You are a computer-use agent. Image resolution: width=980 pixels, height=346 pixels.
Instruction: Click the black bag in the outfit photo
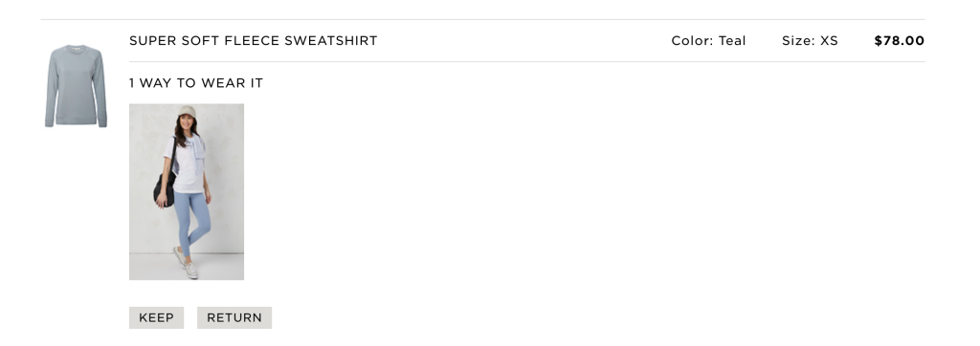pyautogui.click(x=165, y=188)
